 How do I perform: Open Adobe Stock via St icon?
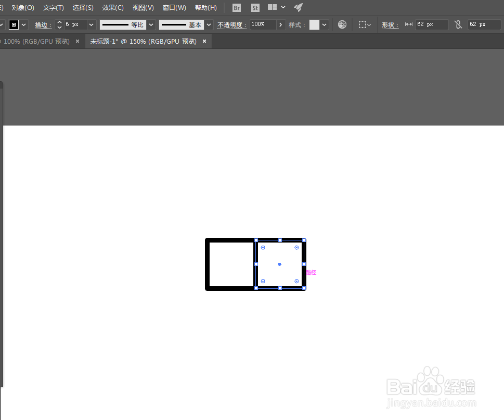pyautogui.click(x=255, y=8)
